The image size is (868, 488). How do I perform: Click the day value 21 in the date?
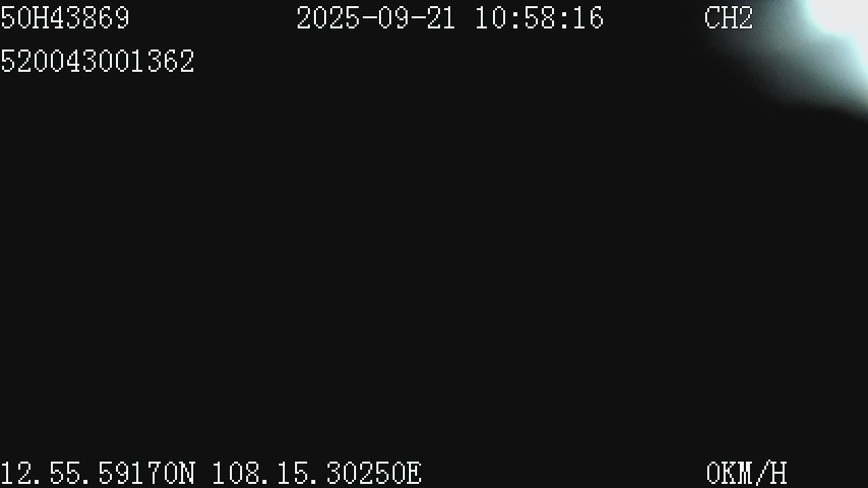441,18
